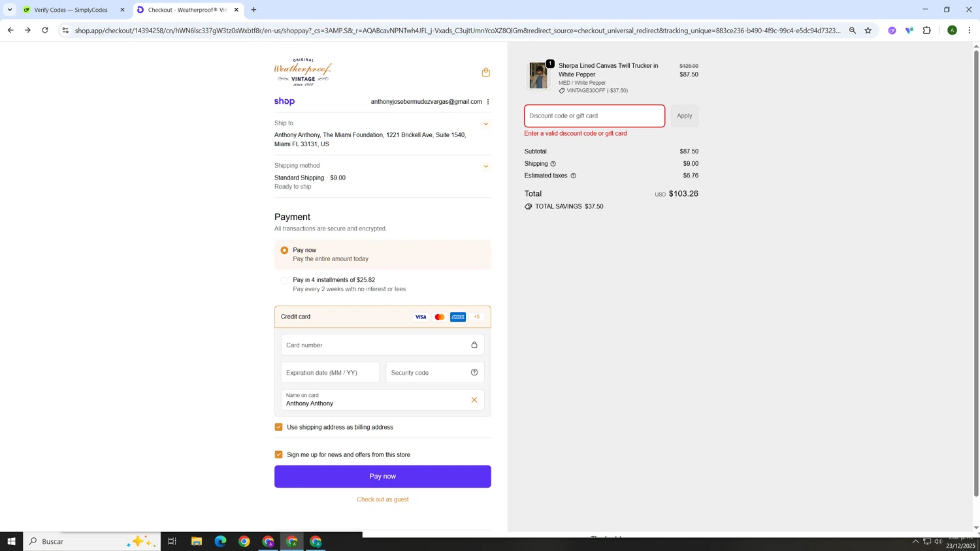Click the Weatherproof Vintage logo
Screen dimensions: 980x551
point(303,72)
